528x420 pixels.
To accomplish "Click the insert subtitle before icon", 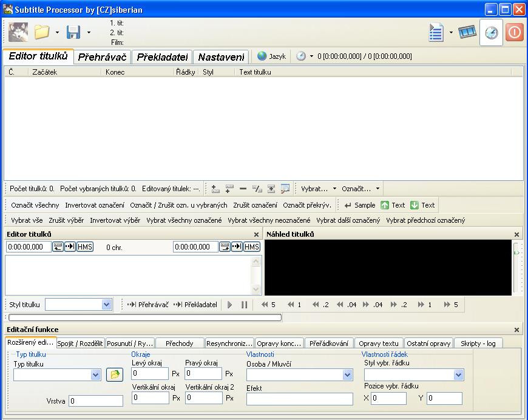I will click(x=215, y=189).
